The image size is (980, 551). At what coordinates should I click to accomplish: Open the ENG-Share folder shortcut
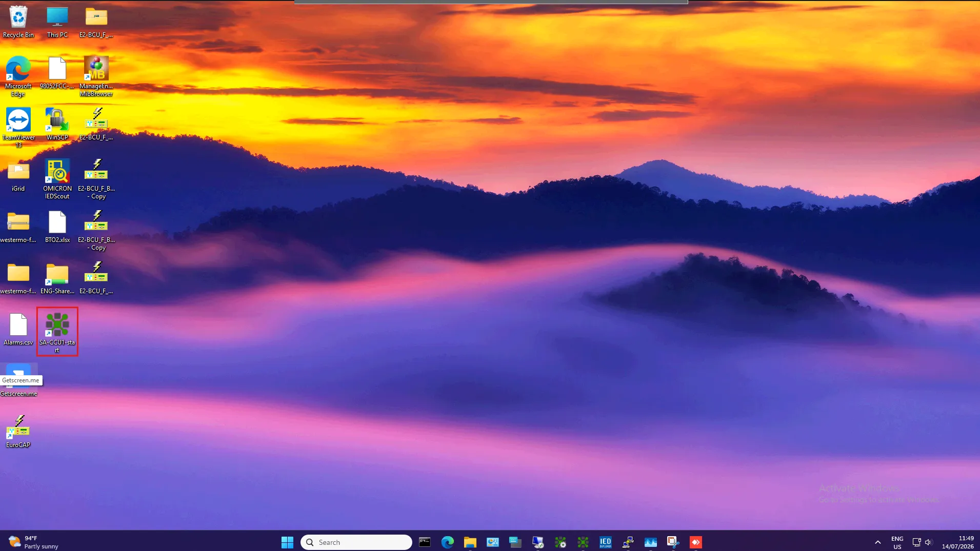pyautogui.click(x=57, y=278)
